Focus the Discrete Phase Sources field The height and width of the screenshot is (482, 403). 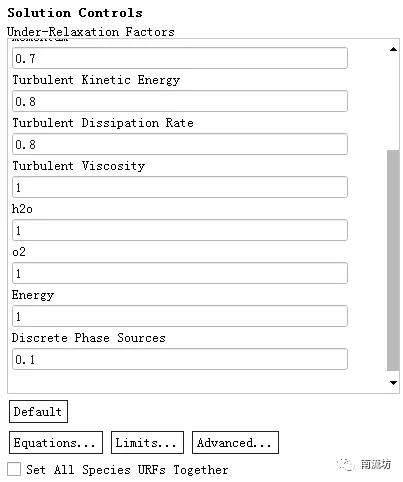click(180, 359)
